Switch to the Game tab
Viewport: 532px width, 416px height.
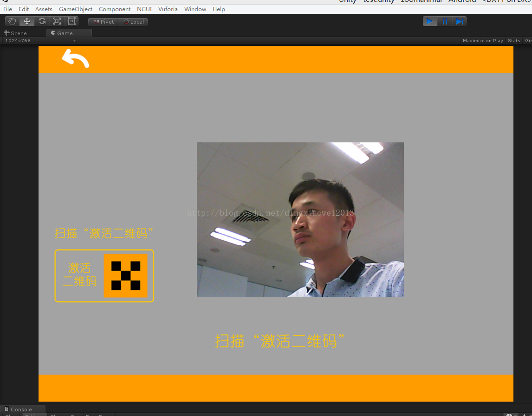pos(69,33)
